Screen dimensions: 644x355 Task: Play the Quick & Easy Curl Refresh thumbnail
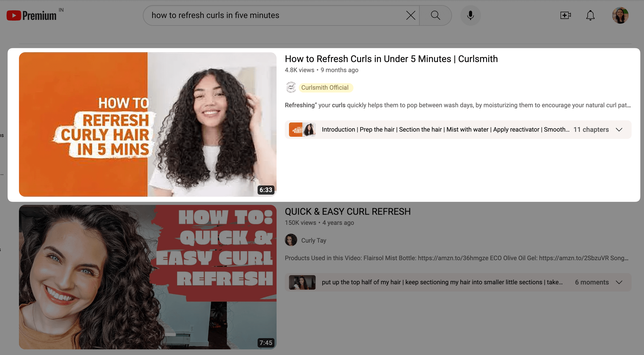click(148, 277)
